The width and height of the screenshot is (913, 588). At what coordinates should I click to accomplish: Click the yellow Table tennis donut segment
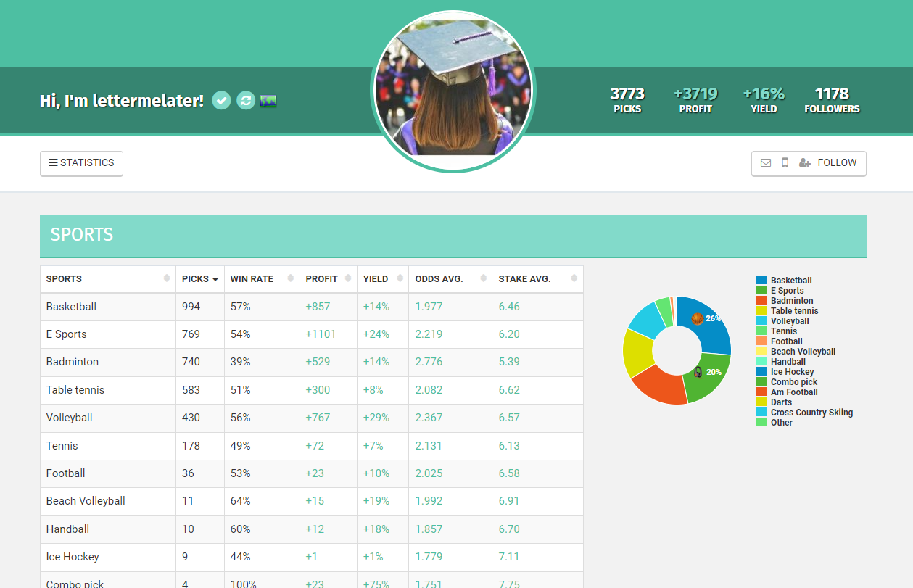click(638, 352)
